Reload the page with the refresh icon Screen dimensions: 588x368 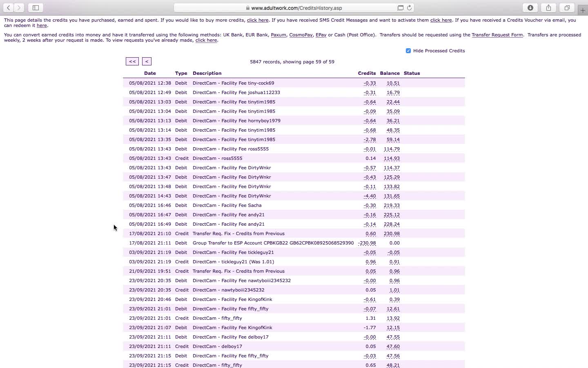click(409, 8)
